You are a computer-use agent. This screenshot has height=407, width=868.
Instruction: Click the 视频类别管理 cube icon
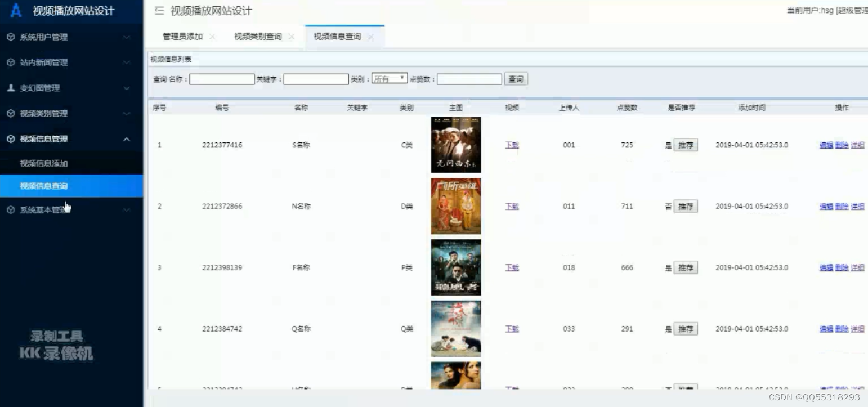coord(11,114)
